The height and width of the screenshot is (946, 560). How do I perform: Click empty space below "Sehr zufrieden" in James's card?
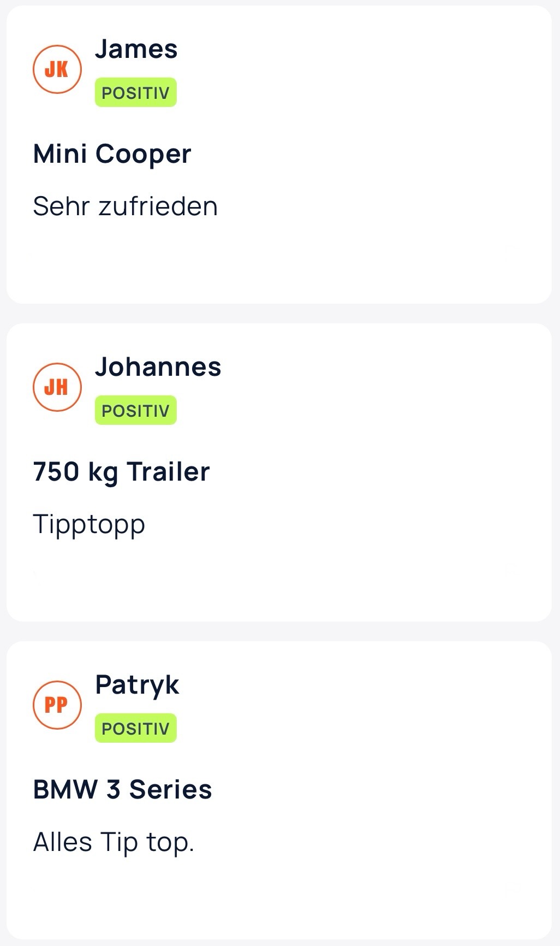point(278,262)
